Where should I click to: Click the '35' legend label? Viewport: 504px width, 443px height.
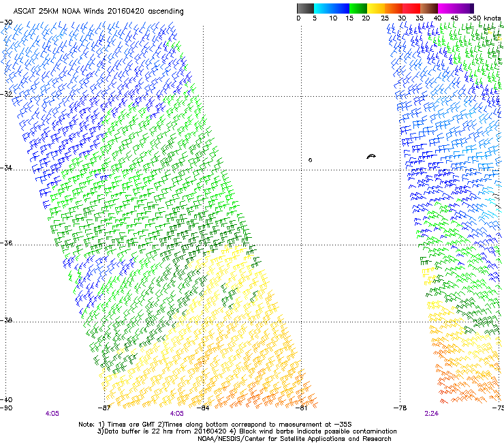[420, 18]
